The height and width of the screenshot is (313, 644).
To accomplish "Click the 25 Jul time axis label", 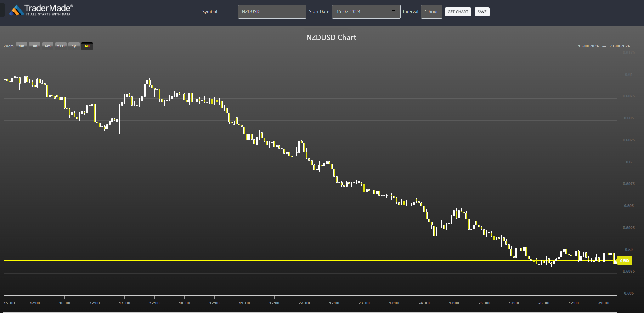I will (x=484, y=303).
